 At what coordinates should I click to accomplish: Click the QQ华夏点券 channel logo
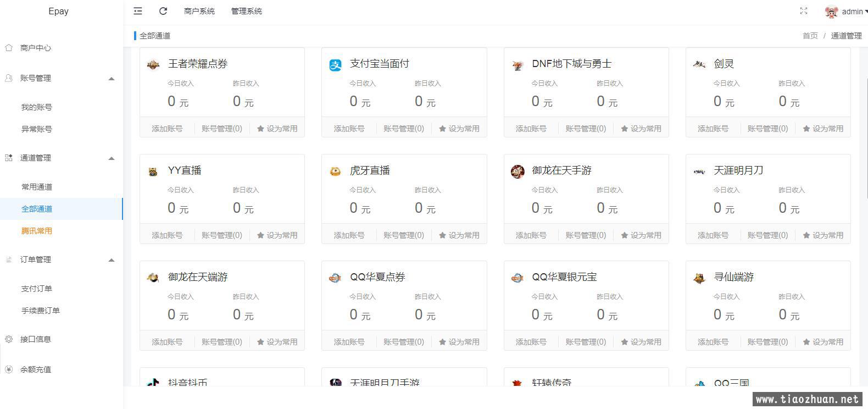[x=335, y=278]
